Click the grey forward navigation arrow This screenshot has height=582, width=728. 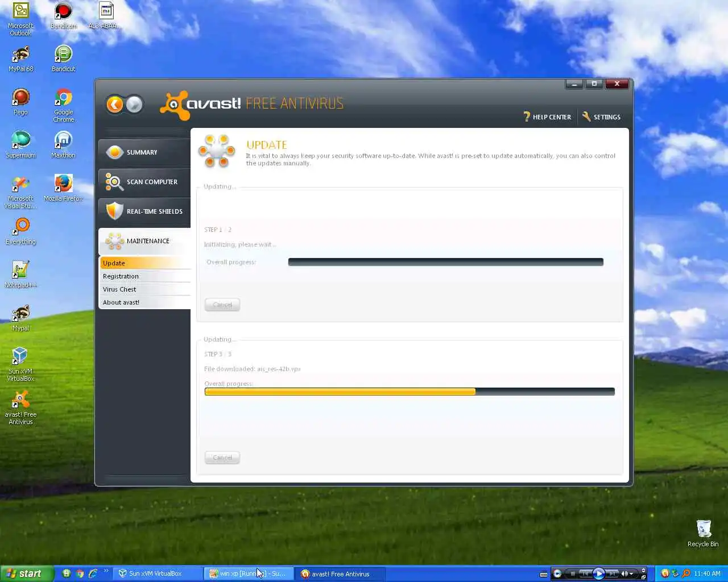[134, 105]
